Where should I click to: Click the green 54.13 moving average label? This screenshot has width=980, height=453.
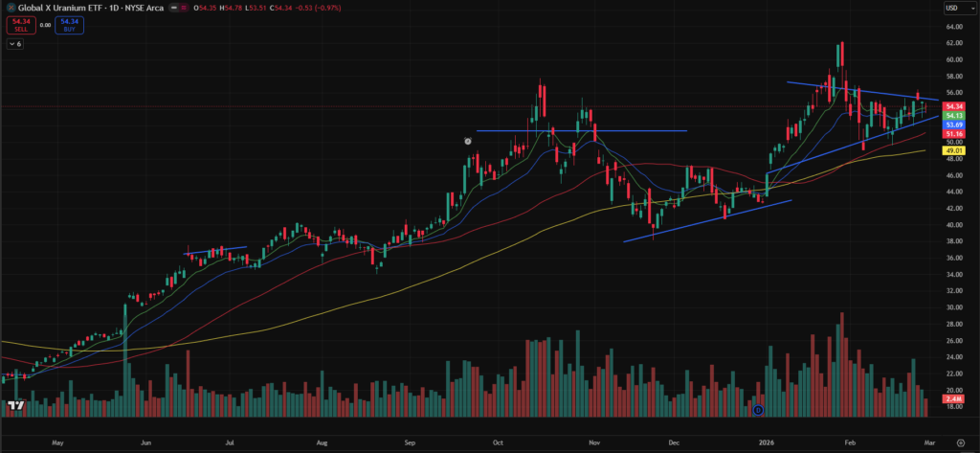pyautogui.click(x=953, y=115)
